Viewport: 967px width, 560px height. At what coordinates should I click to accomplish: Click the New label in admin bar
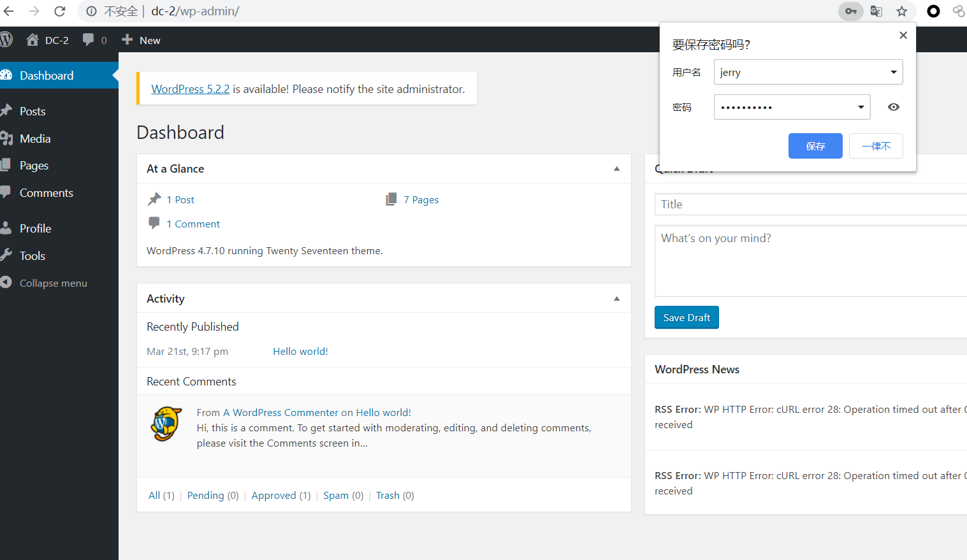[150, 40]
